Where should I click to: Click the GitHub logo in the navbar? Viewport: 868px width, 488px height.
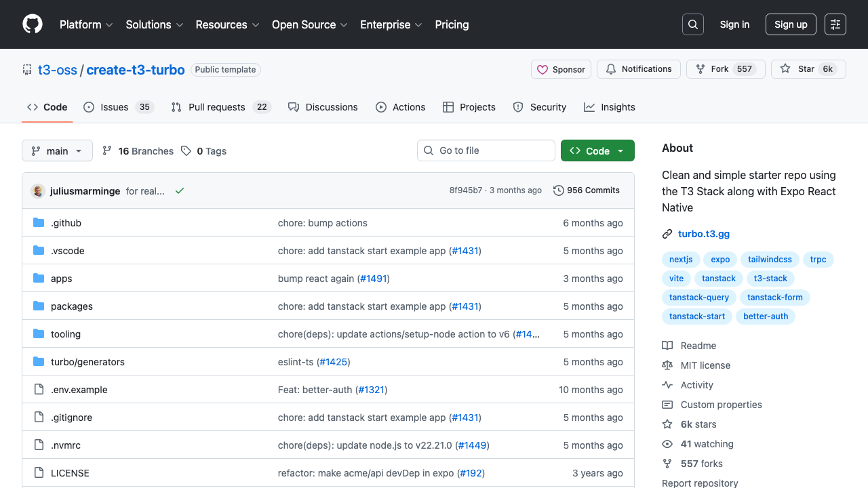[x=32, y=24]
